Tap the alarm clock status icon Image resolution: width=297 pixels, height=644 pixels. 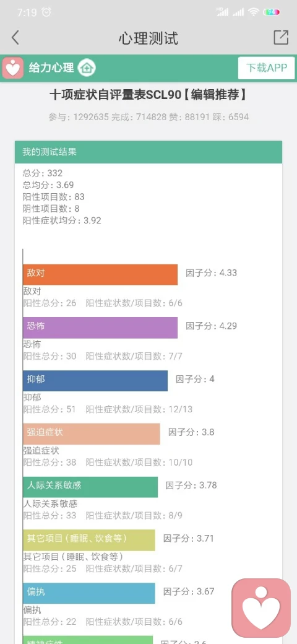[47, 12]
